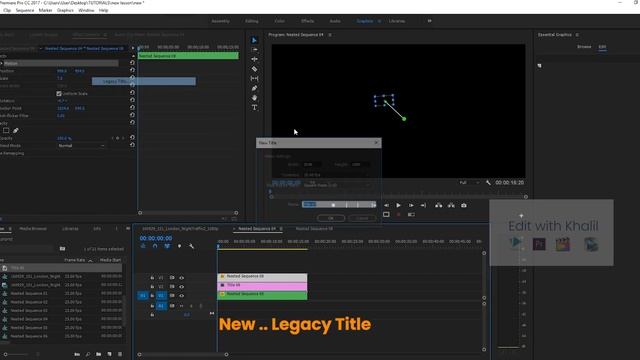The width and height of the screenshot is (640, 360).
Task: Step back one frame in Program monitor
Action: point(386,205)
